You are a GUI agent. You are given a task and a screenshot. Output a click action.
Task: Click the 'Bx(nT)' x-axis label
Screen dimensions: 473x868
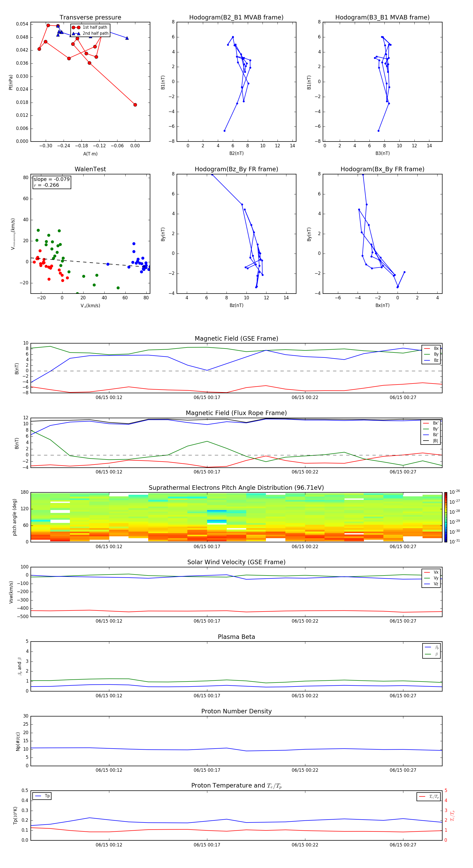click(x=382, y=305)
